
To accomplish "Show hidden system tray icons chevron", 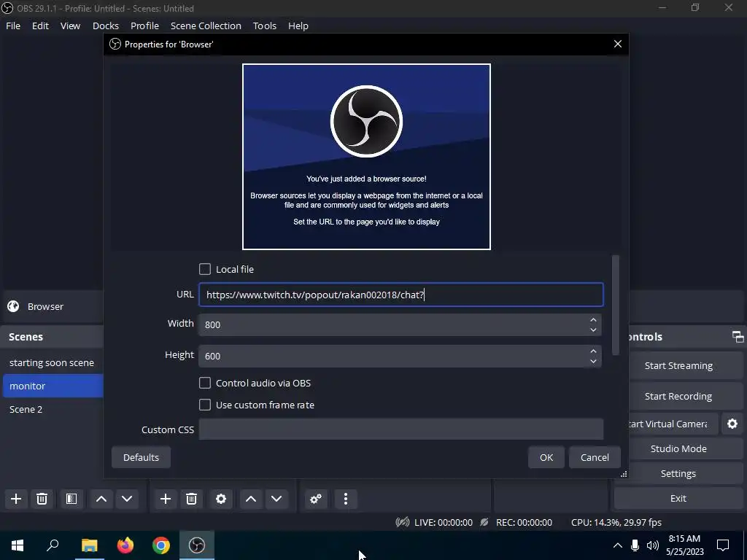I will click(x=617, y=545).
